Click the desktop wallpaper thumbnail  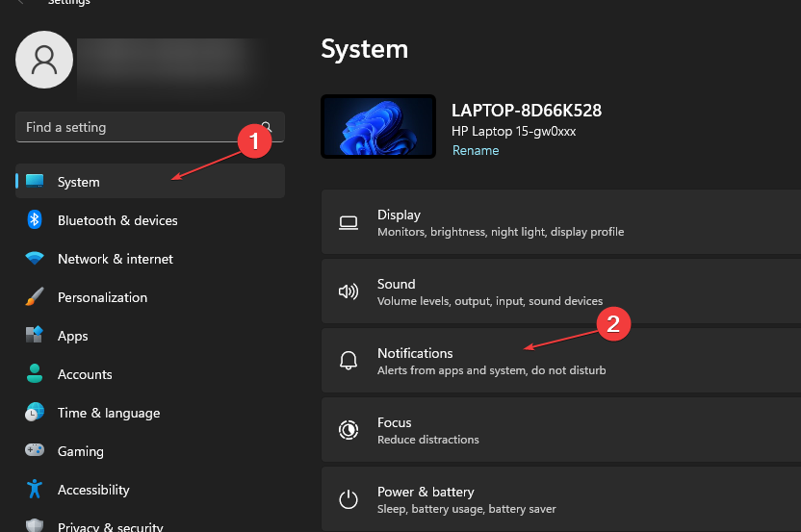(x=378, y=126)
